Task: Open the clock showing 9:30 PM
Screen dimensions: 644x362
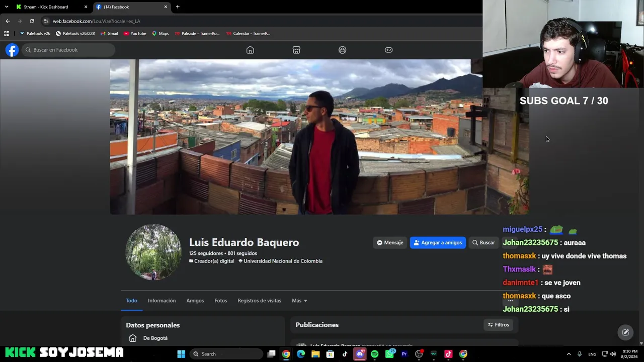Action: pyautogui.click(x=630, y=354)
